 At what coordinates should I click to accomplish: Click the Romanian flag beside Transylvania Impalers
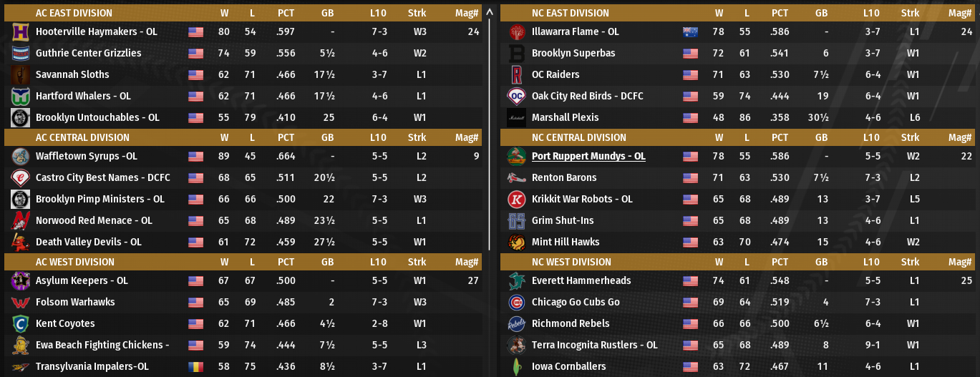coord(195,367)
